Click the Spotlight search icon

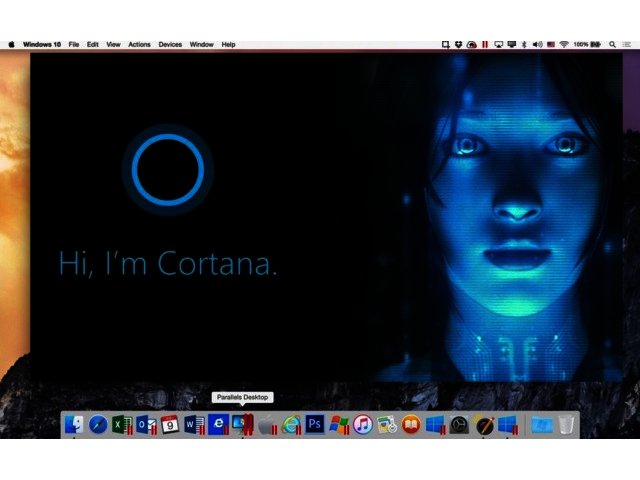pyautogui.click(x=611, y=45)
